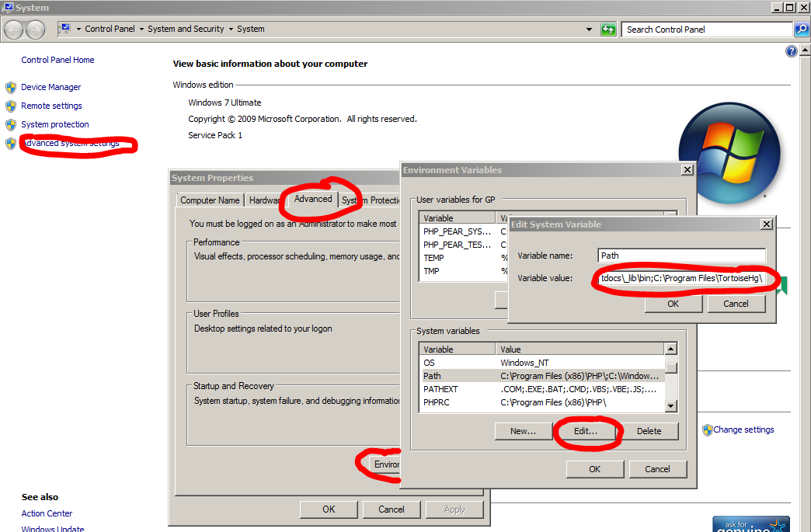Image resolution: width=811 pixels, height=532 pixels.
Task: Open breadcrumb arrow right of Control Panel
Action: (141, 30)
